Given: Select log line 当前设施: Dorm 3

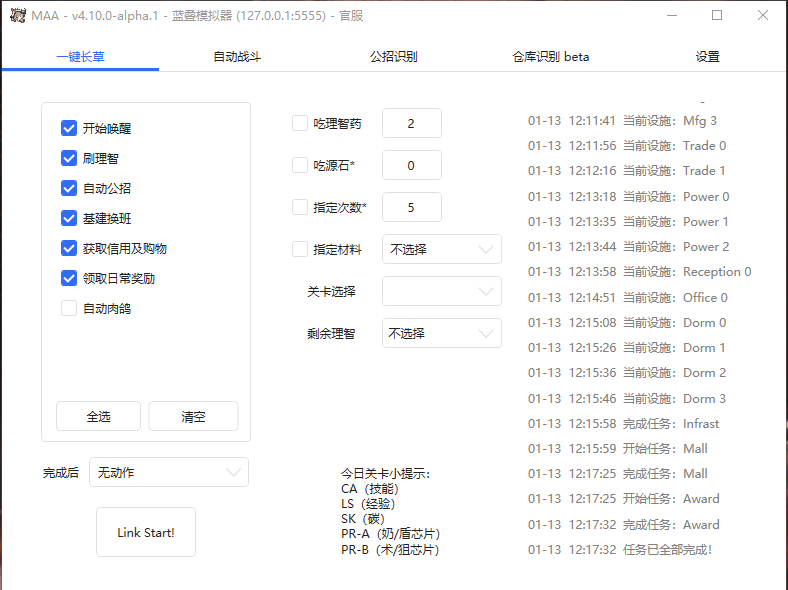Looking at the screenshot, I should (x=627, y=399).
